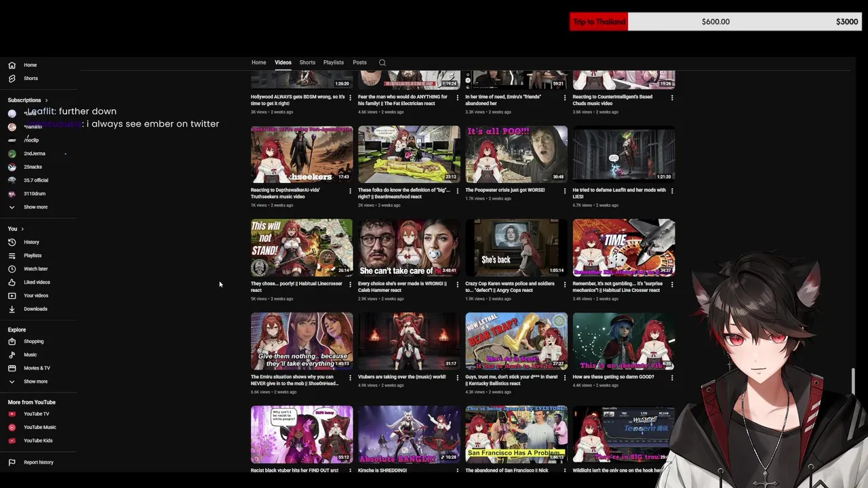This screenshot has width=868, height=488.
Task: Open the 2Snacks channel avatar
Action: pyautogui.click(x=12, y=167)
